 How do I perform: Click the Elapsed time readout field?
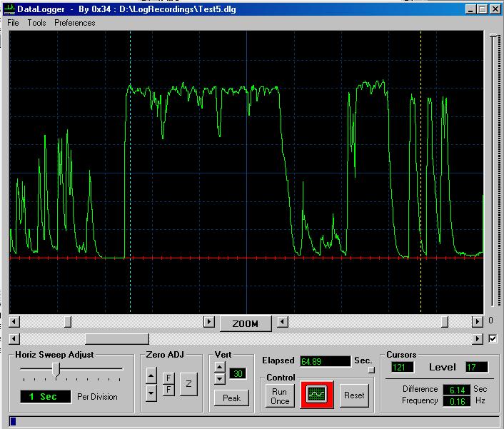(x=325, y=361)
